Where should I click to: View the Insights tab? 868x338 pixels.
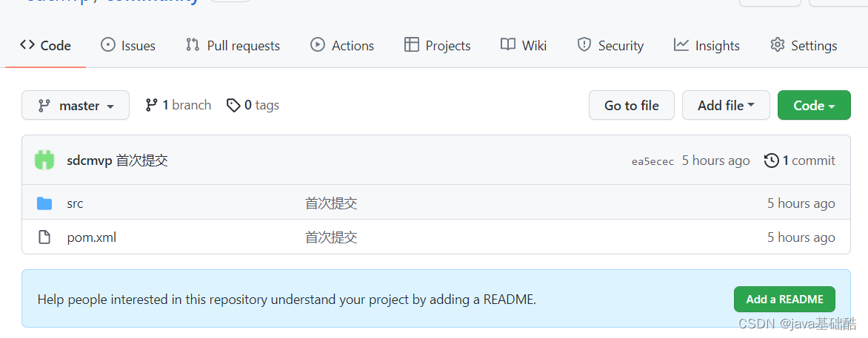point(707,45)
